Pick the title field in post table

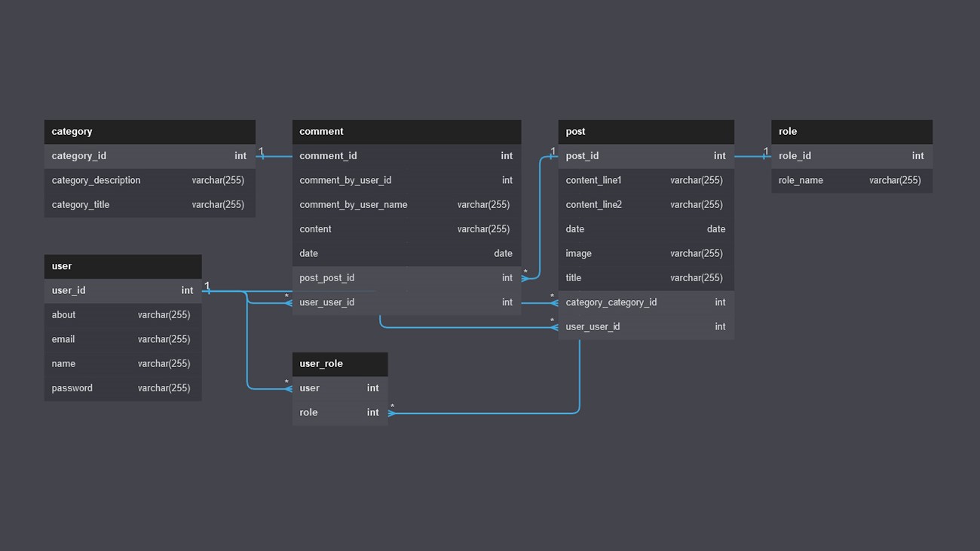[646, 278]
